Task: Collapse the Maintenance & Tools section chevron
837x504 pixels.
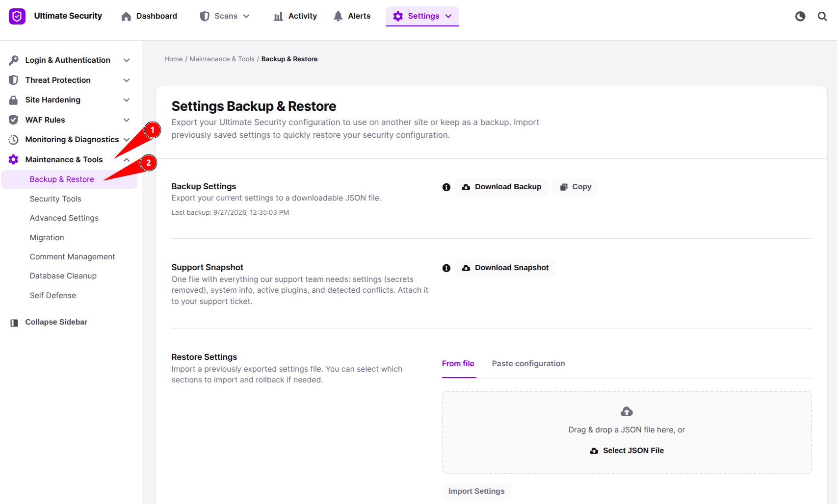Action: coord(127,160)
